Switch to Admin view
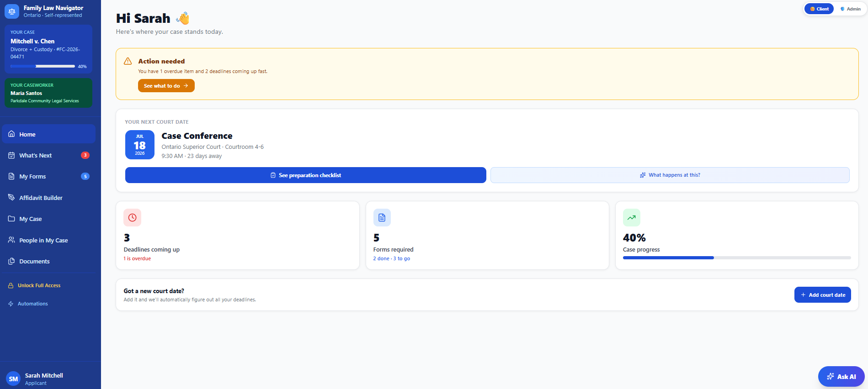This screenshot has width=868, height=389. point(850,9)
